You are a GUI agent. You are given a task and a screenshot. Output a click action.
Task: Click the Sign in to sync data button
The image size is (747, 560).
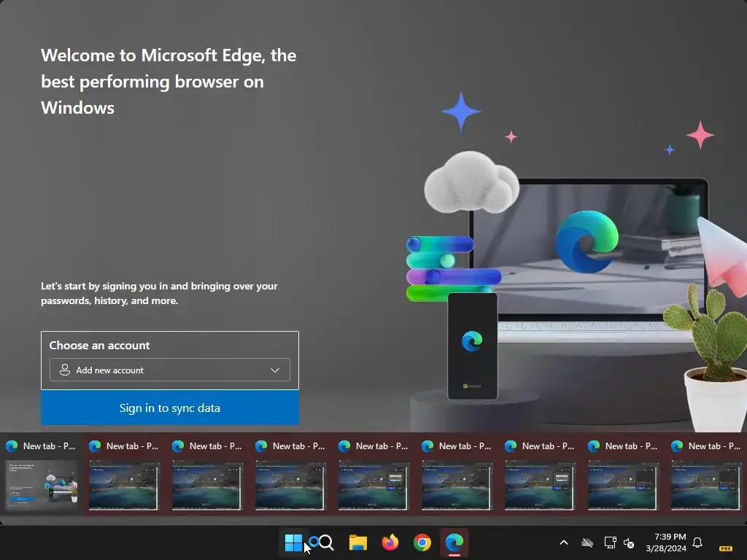pos(169,408)
